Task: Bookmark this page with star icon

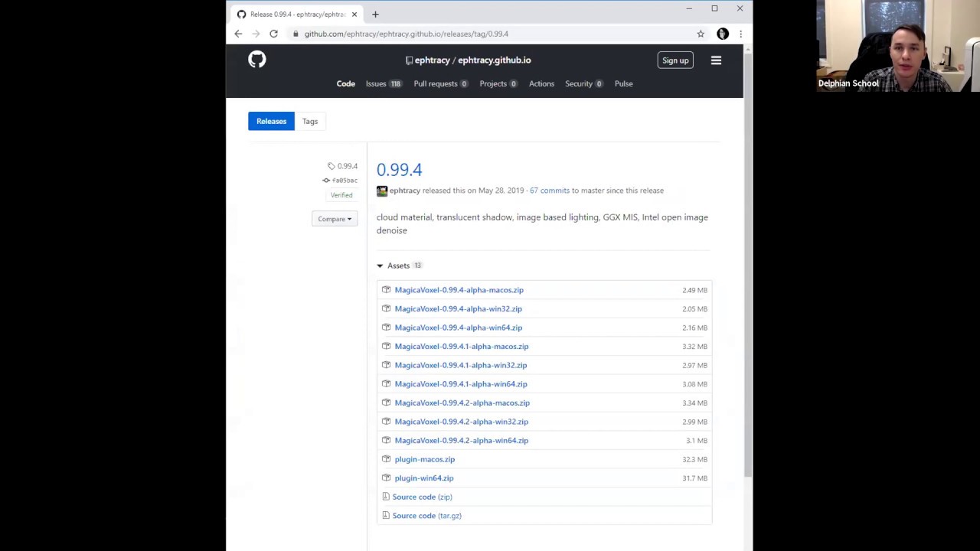Action: [701, 34]
